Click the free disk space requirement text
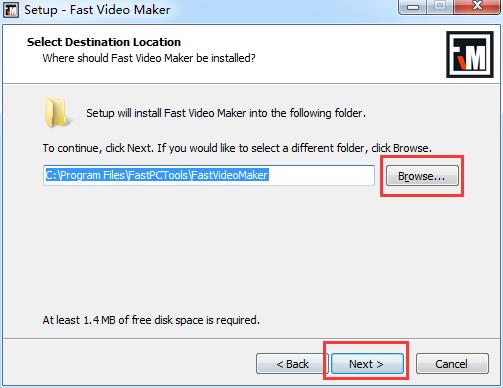 (151, 320)
